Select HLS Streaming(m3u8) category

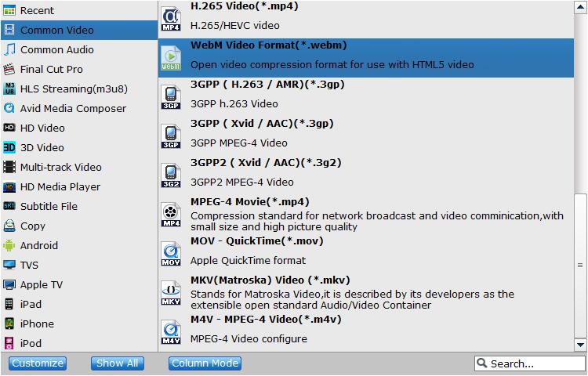pos(79,89)
